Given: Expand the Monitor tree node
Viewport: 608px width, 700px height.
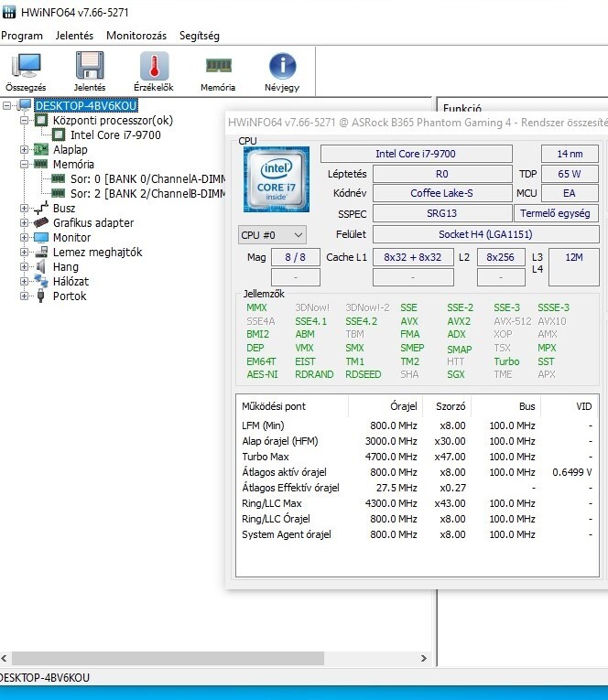Looking at the screenshot, I should point(24,238).
